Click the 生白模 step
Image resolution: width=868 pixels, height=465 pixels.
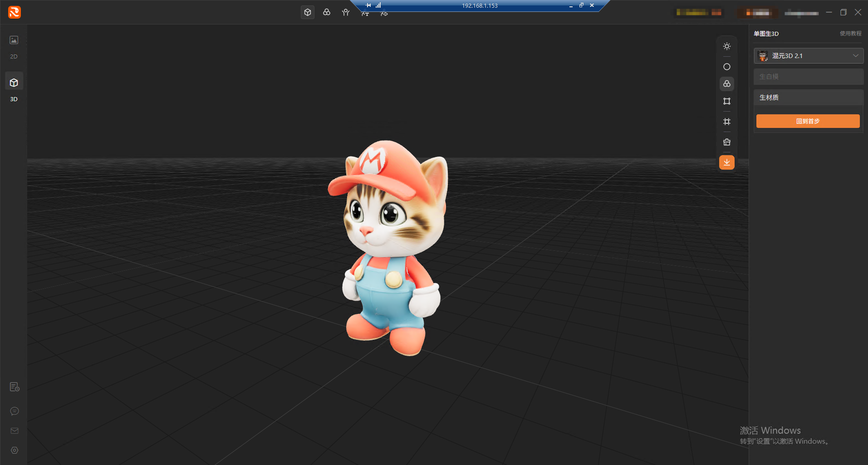[809, 77]
